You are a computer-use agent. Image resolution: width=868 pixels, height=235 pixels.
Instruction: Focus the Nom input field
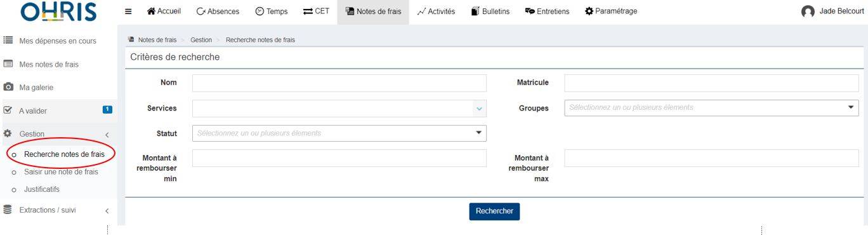tap(339, 83)
